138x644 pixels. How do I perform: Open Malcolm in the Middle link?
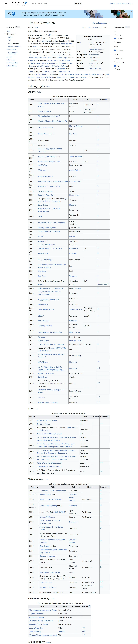39,624
